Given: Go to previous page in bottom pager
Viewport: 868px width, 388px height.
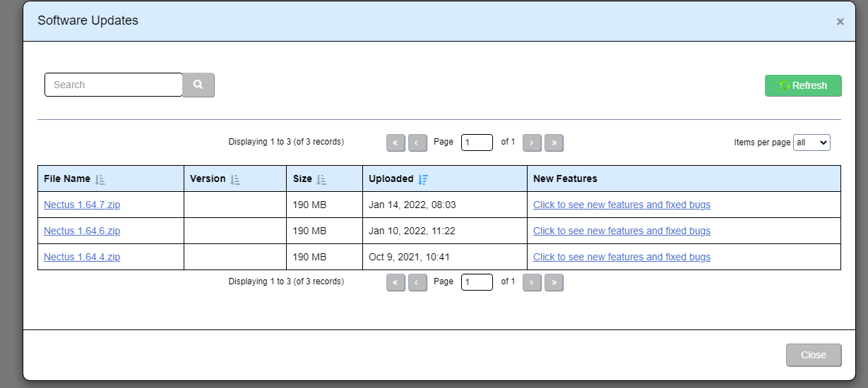Looking at the screenshot, I should click(x=418, y=282).
